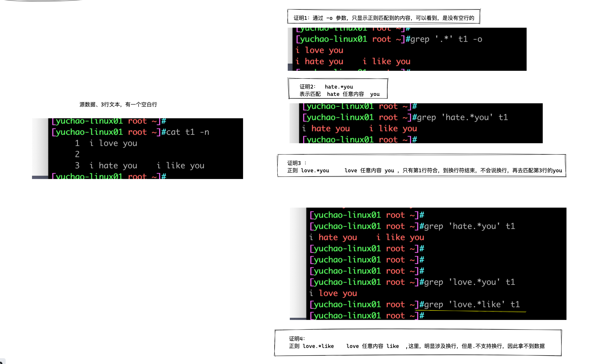
Task: Select the large bottom terminal screenshot image
Action: pos(428,264)
